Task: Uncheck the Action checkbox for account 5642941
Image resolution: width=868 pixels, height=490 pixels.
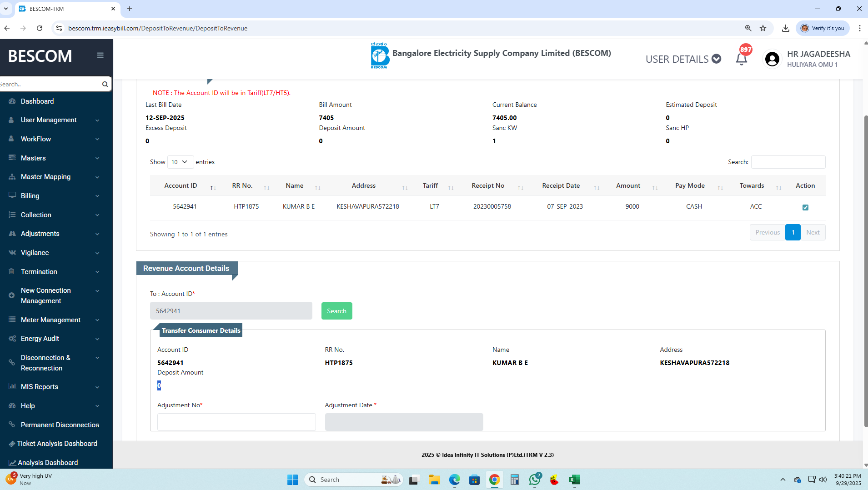Action: point(805,207)
